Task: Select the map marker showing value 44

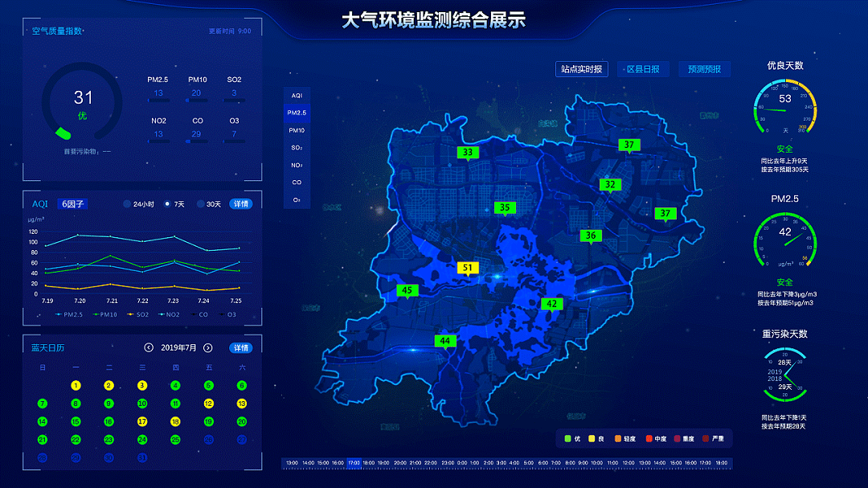Action: [445, 341]
